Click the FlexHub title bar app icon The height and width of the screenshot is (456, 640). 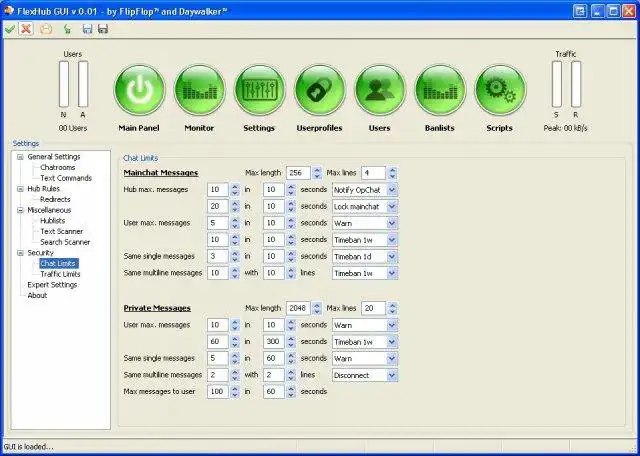(9, 10)
